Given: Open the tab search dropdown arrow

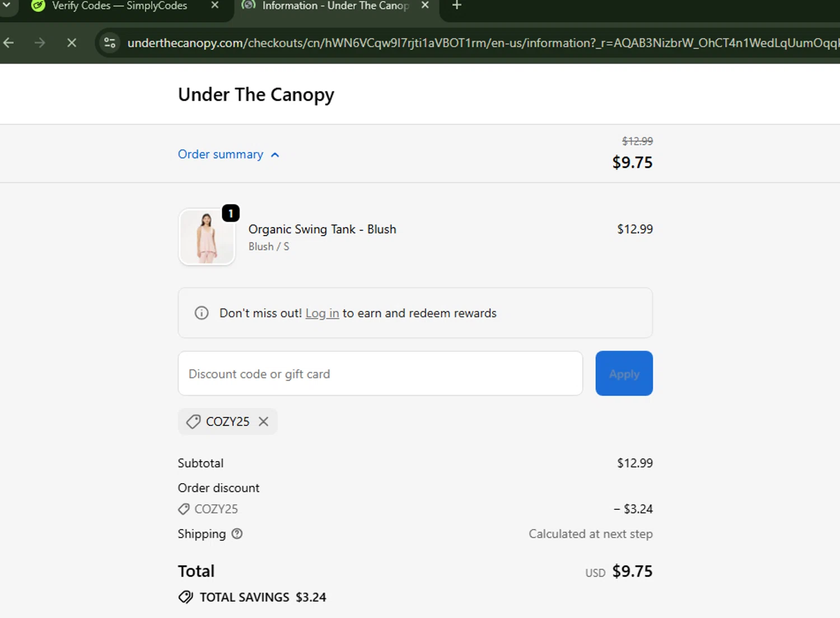Looking at the screenshot, I should point(7,6).
